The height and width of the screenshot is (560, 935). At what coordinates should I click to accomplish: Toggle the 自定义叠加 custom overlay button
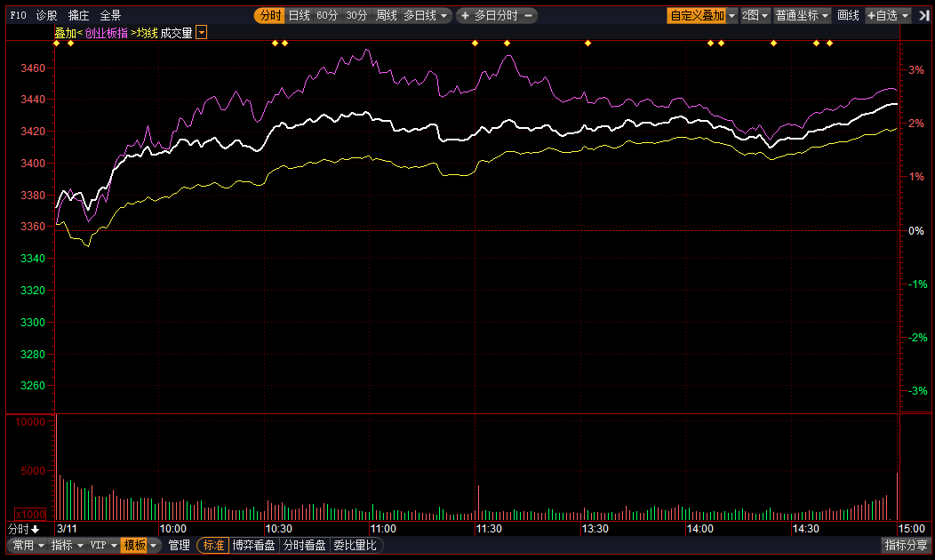(x=697, y=15)
